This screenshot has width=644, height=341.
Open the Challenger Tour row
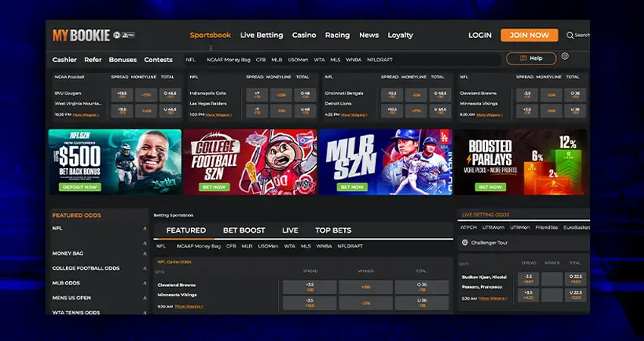pos(524,242)
